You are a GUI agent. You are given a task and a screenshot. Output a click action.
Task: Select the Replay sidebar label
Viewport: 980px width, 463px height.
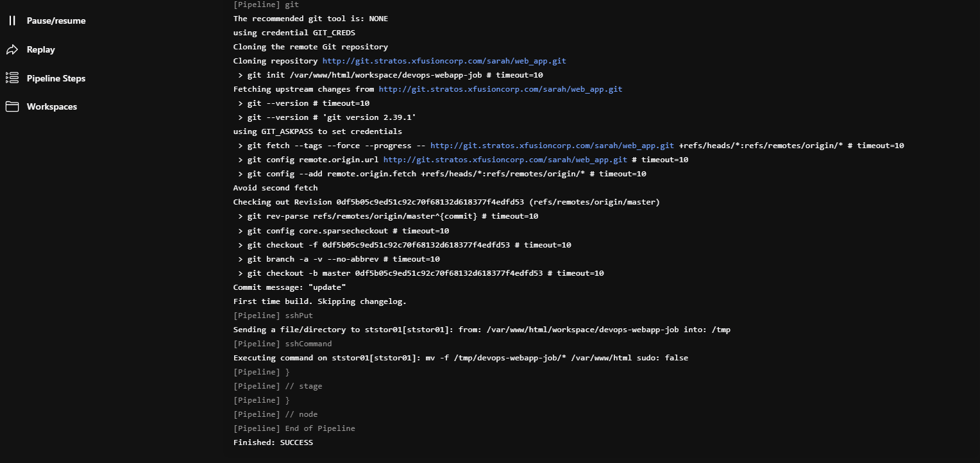click(x=41, y=49)
